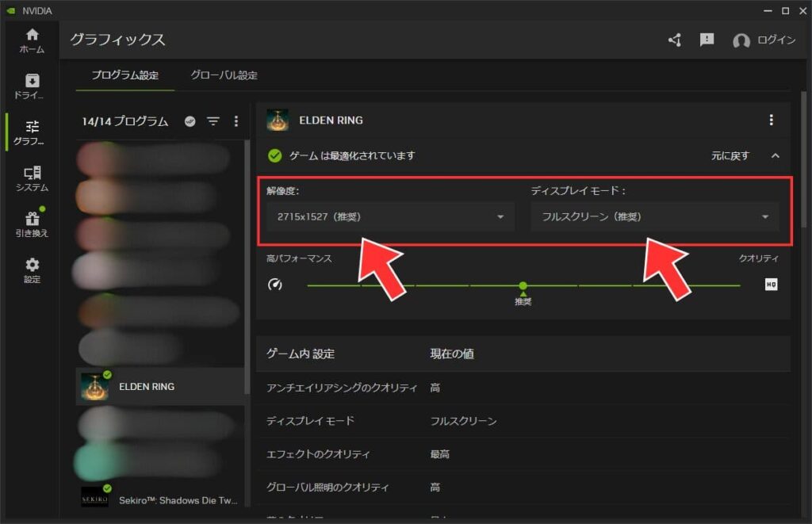Click the アンチエイリアシングのクオリティ row
812x524 pixels.
(523, 388)
